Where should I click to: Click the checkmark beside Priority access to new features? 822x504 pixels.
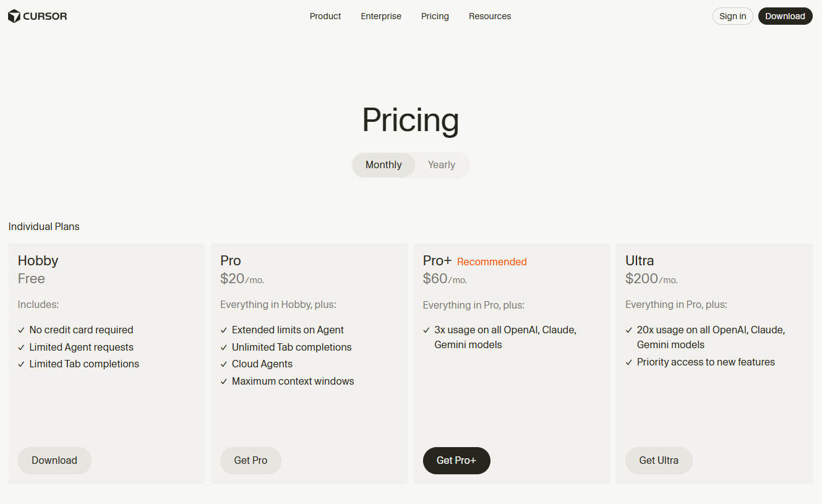tap(628, 362)
